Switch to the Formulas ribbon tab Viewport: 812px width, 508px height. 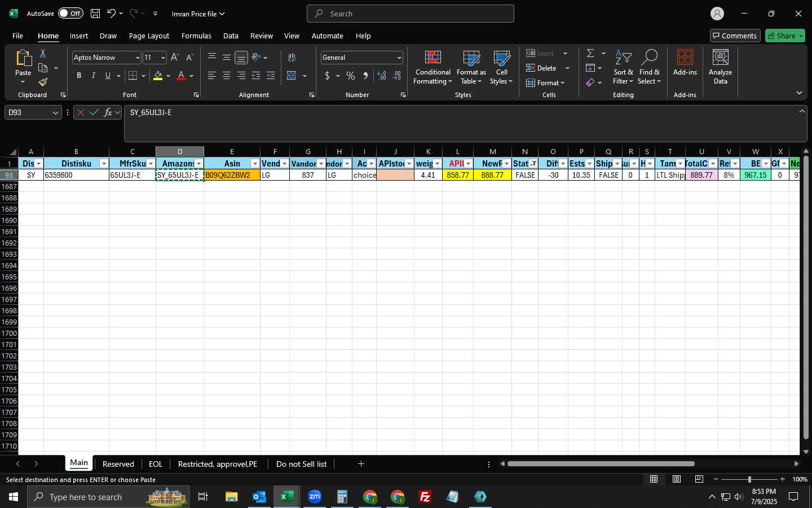[x=196, y=36]
